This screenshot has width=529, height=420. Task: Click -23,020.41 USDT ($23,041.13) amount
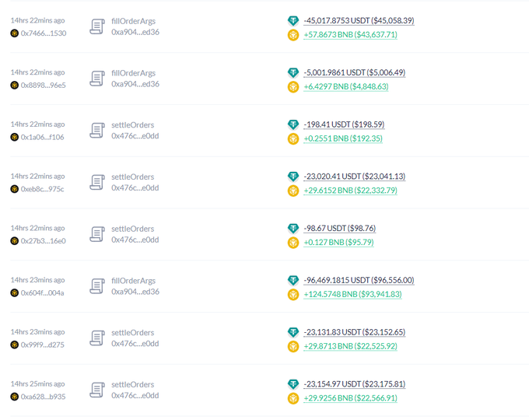[355, 177]
